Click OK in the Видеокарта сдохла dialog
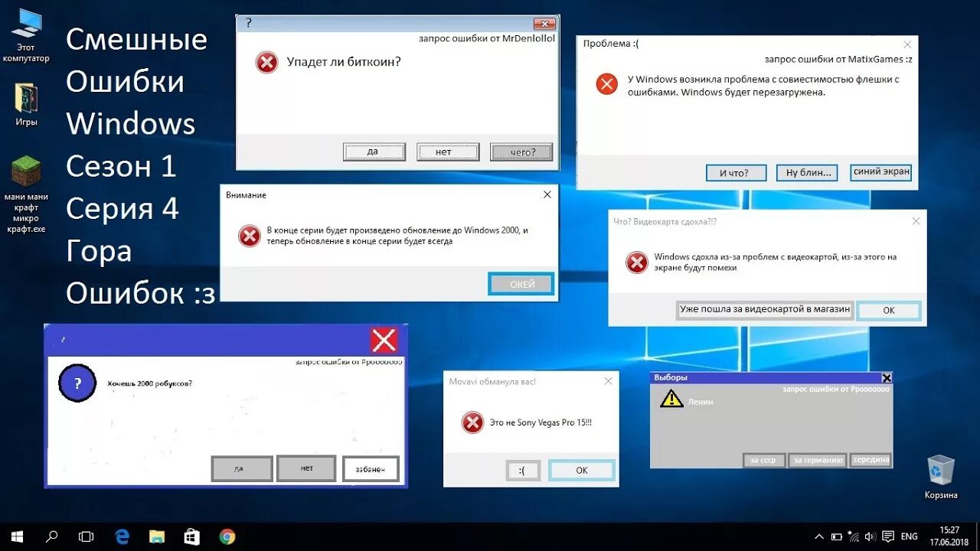The height and width of the screenshot is (551, 980). pyautogui.click(x=888, y=311)
